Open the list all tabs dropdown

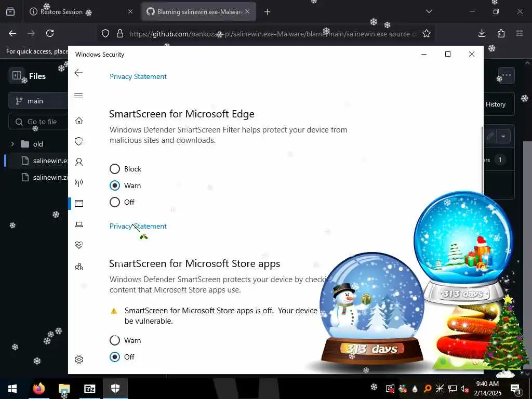[429, 11]
